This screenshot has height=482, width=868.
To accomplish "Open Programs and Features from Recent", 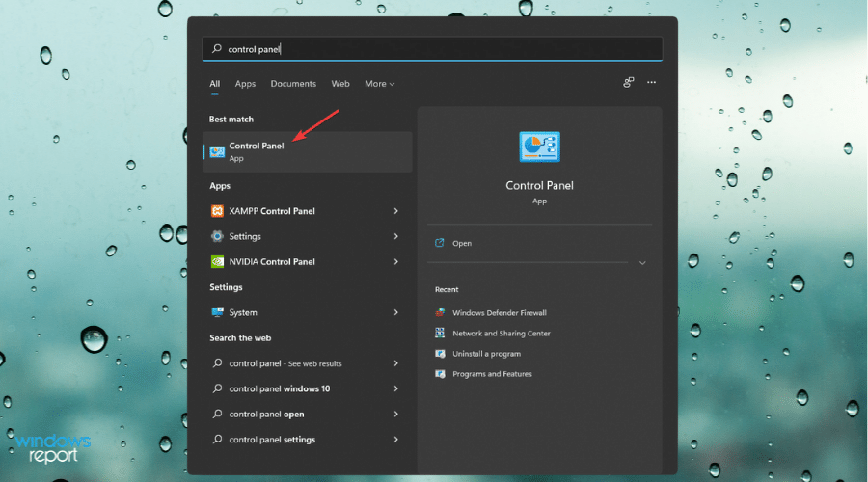I will click(x=492, y=374).
